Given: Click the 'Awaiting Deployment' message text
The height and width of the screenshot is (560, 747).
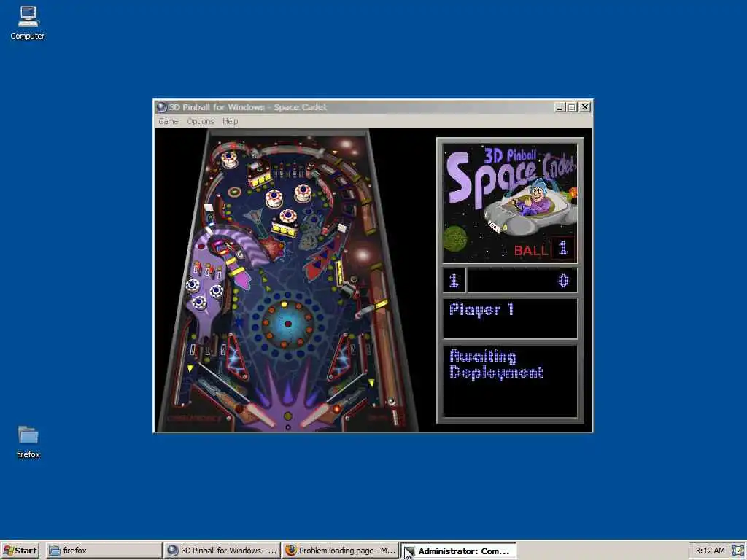Looking at the screenshot, I should [496, 364].
